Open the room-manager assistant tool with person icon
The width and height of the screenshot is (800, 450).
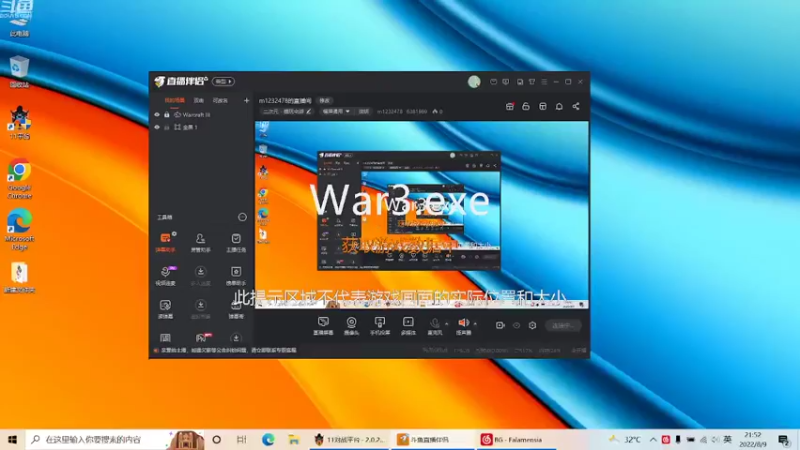tap(201, 242)
